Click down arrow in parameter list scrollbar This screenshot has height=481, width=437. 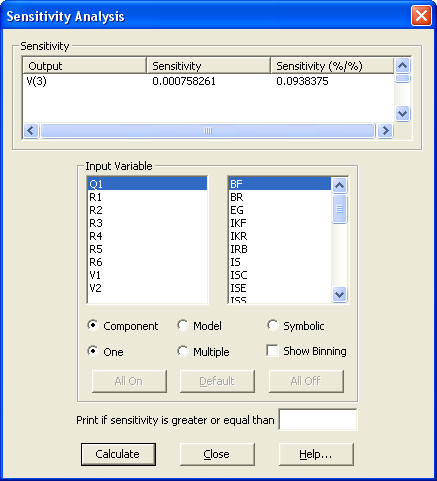coord(339,295)
